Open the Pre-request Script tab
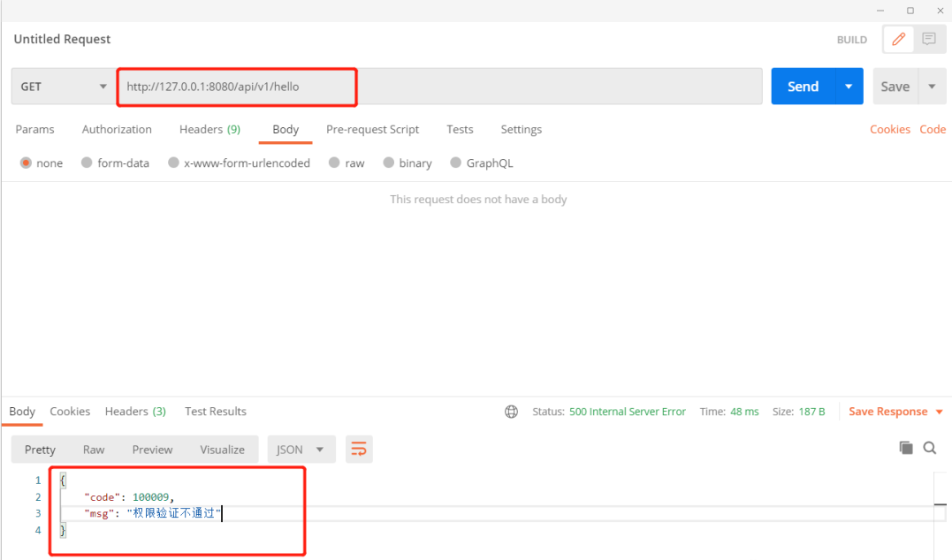 pos(372,129)
